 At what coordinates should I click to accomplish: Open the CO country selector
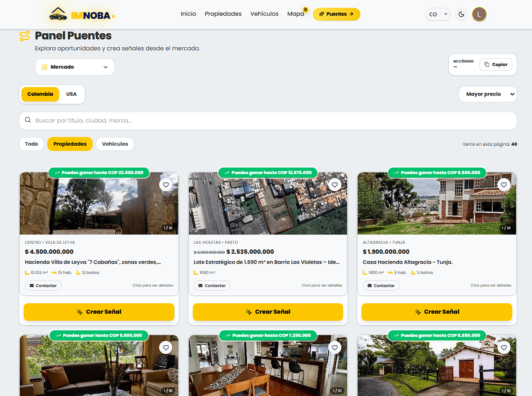point(438,14)
